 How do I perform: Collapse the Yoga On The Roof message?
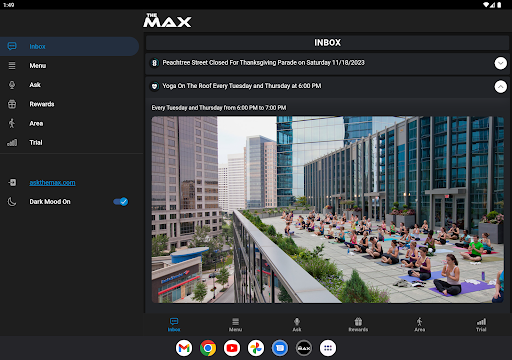click(x=500, y=87)
